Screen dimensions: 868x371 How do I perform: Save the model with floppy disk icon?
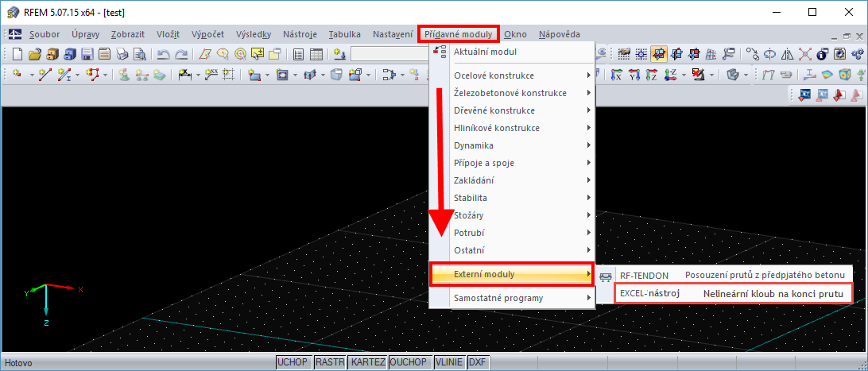click(87, 54)
